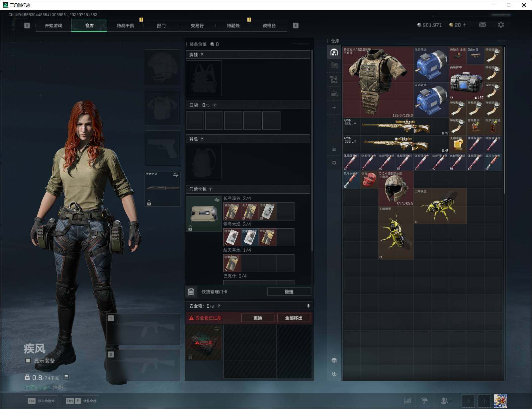Select the first AWM rifle in warehouse
The height and width of the screenshot is (409, 532).
point(396,126)
